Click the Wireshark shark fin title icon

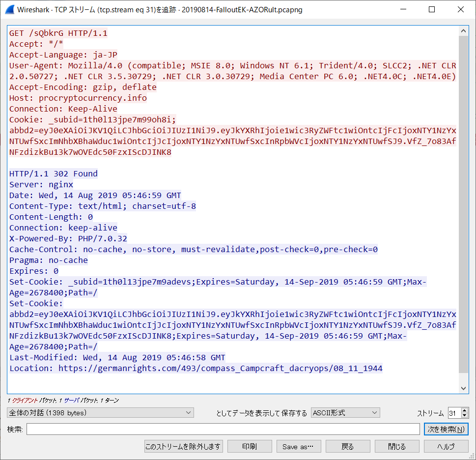coord(10,10)
